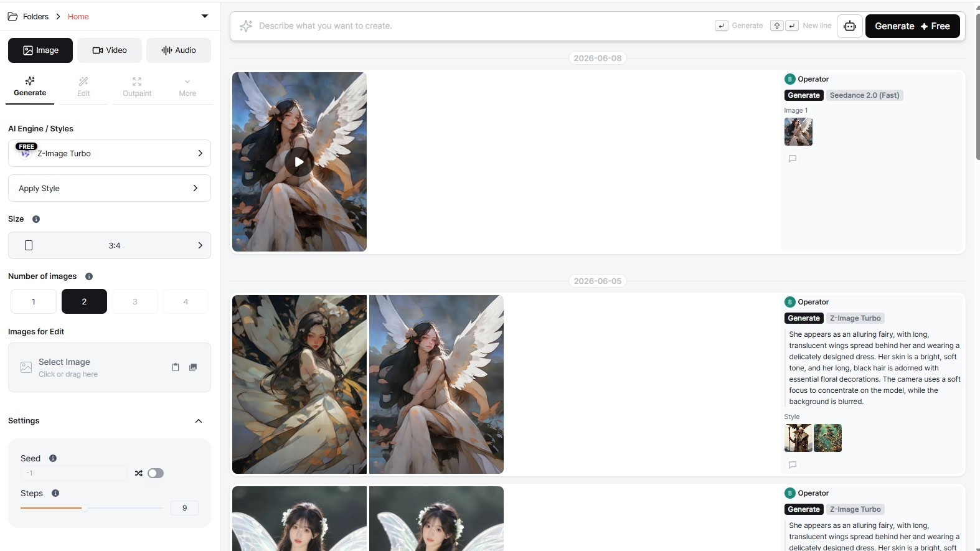Open the Image 1 reference thumbnail
Viewport: 980px width, 551px height.
point(798,132)
